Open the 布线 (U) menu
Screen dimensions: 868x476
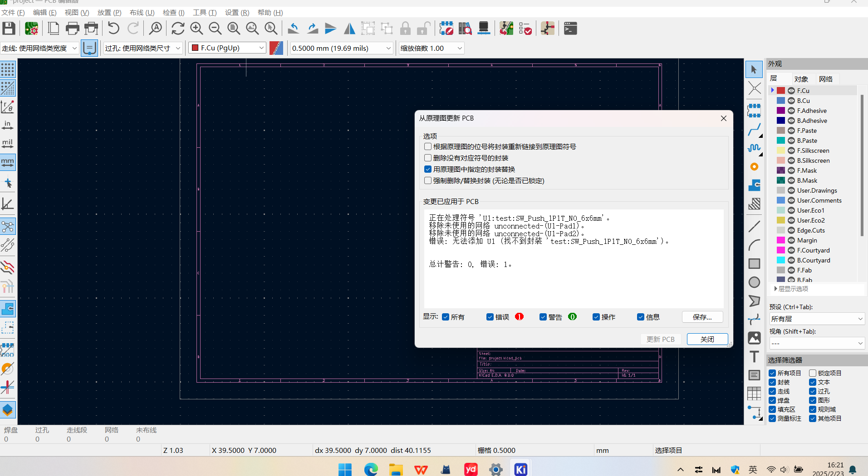tap(142, 12)
